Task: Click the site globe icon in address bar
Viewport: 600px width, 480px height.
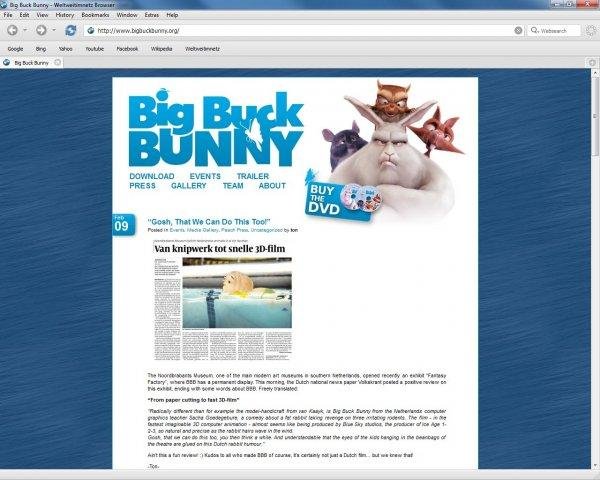Action: [x=91, y=31]
